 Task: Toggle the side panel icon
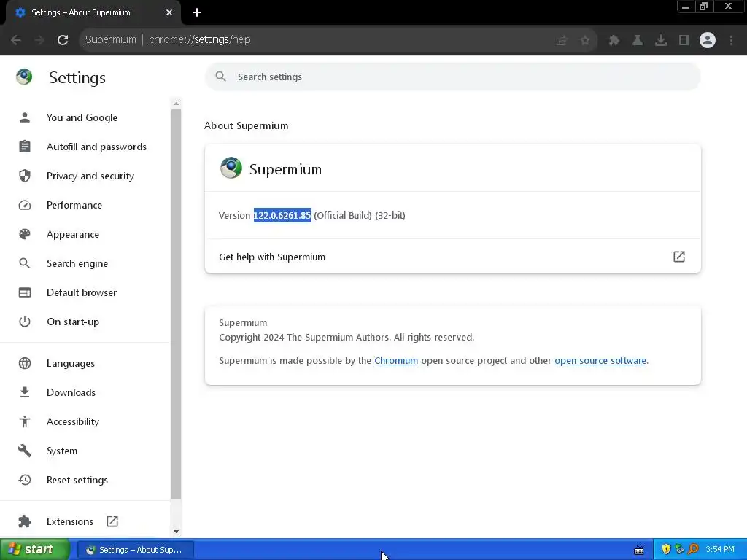(x=684, y=41)
